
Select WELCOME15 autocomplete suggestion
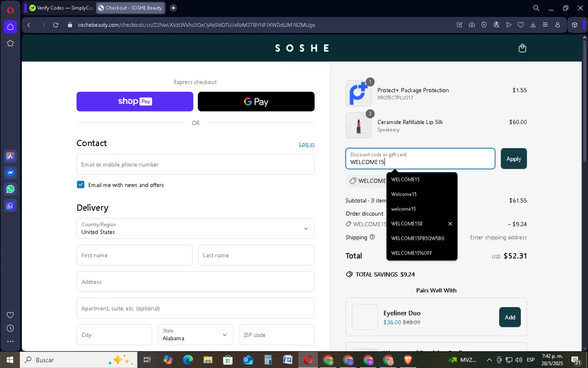pos(422,180)
